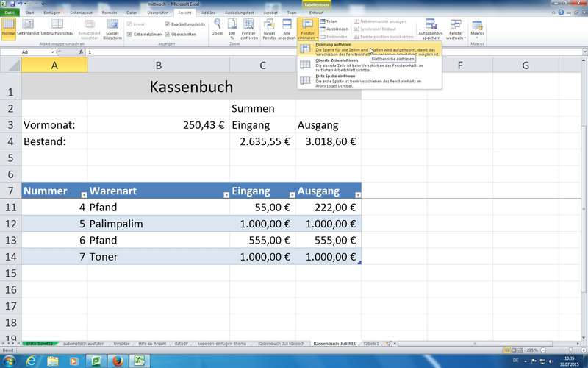Click the vertical scrollbar up arrow
This screenshot has width=588, height=368.
coord(584,61)
